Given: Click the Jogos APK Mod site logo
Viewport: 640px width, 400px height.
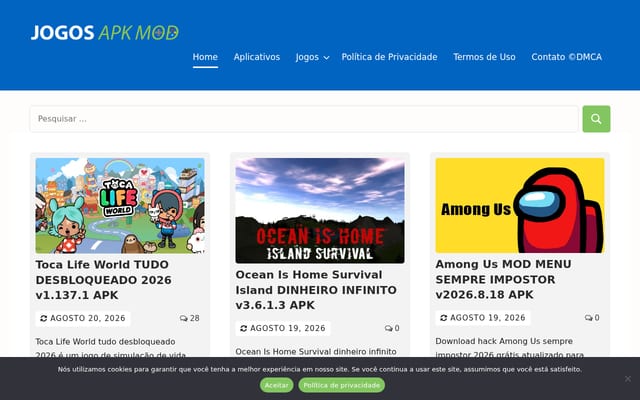Looking at the screenshot, I should pos(104,33).
